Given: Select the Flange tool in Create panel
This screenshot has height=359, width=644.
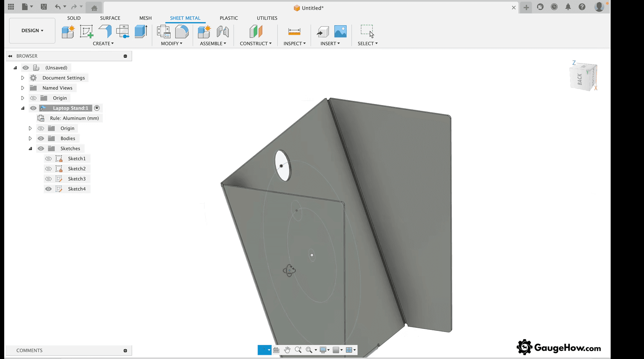Looking at the screenshot, I should tap(104, 32).
